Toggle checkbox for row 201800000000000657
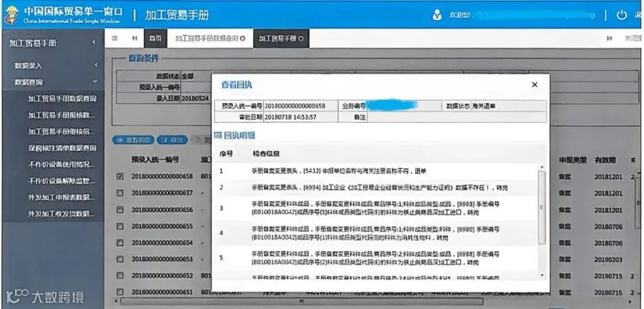The width and height of the screenshot is (644, 309). (120, 192)
